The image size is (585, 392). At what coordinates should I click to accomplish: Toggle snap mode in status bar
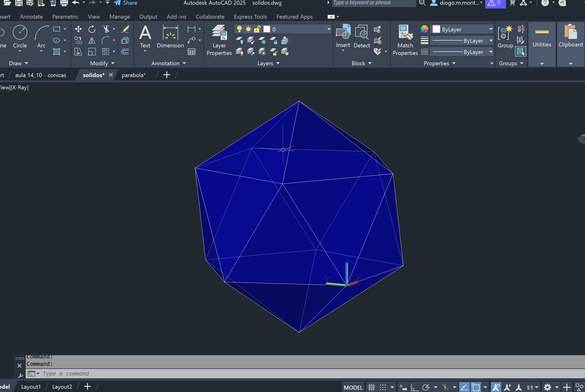click(x=383, y=387)
